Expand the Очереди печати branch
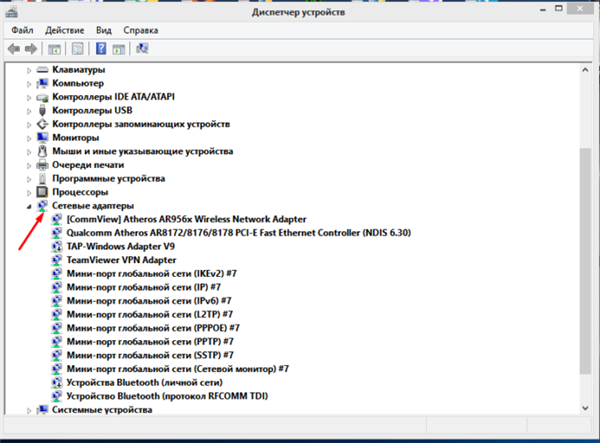This screenshot has width=600, height=443. (x=29, y=166)
